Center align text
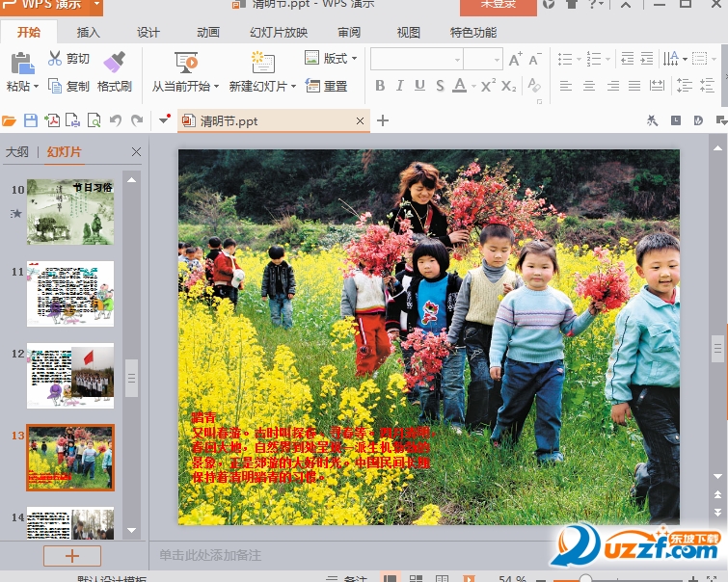 click(589, 86)
